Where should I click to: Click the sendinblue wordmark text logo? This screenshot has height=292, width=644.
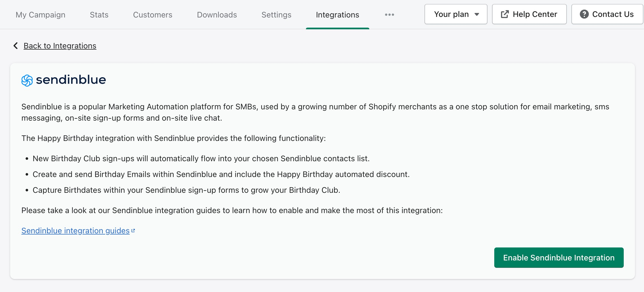[71, 80]
